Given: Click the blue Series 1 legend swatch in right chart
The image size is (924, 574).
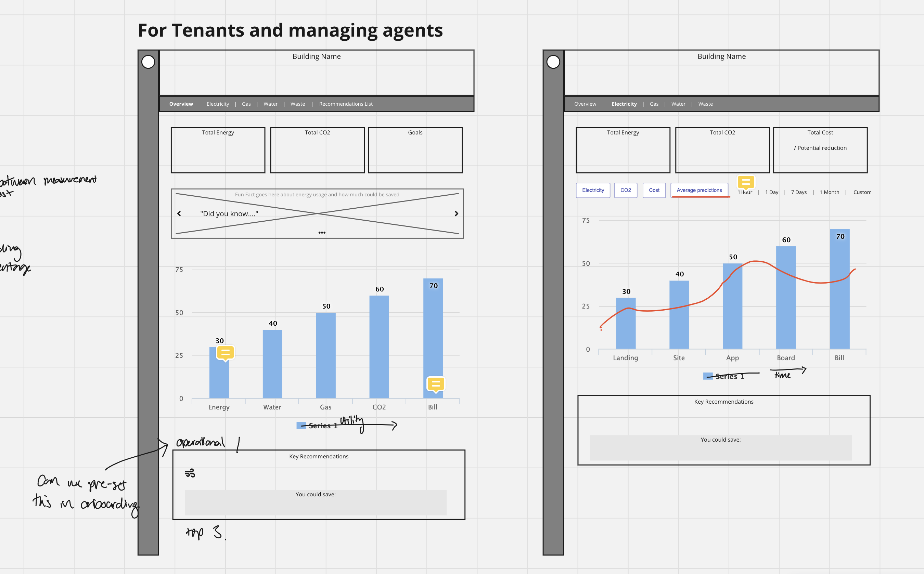Looking at the screenshot, I should (708, 376).
